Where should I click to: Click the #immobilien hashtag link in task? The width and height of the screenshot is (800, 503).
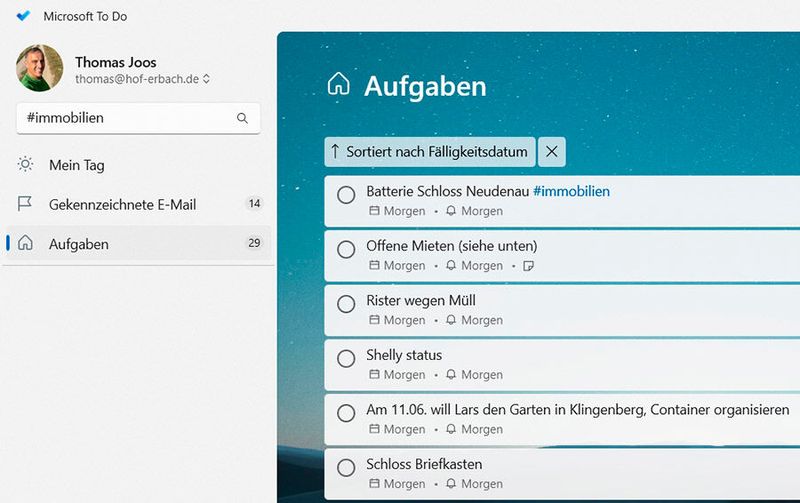(x=571, y=192)
